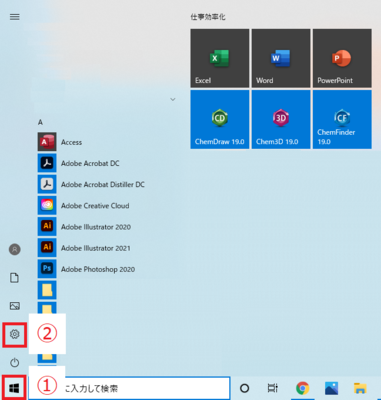The width and height of the screenshot is (381, 400).
Task: Open the Excel tile
Action: point(220,58)
